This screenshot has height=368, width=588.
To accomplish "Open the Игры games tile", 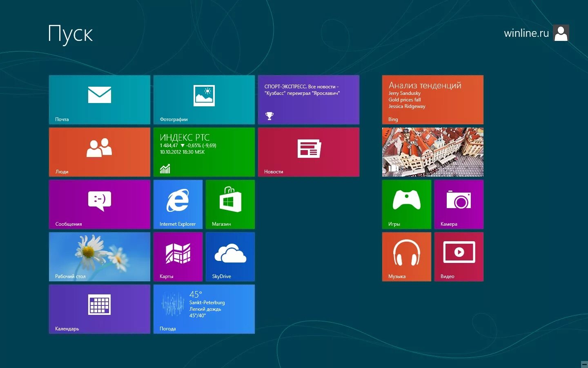I will [x=407, y=204].
